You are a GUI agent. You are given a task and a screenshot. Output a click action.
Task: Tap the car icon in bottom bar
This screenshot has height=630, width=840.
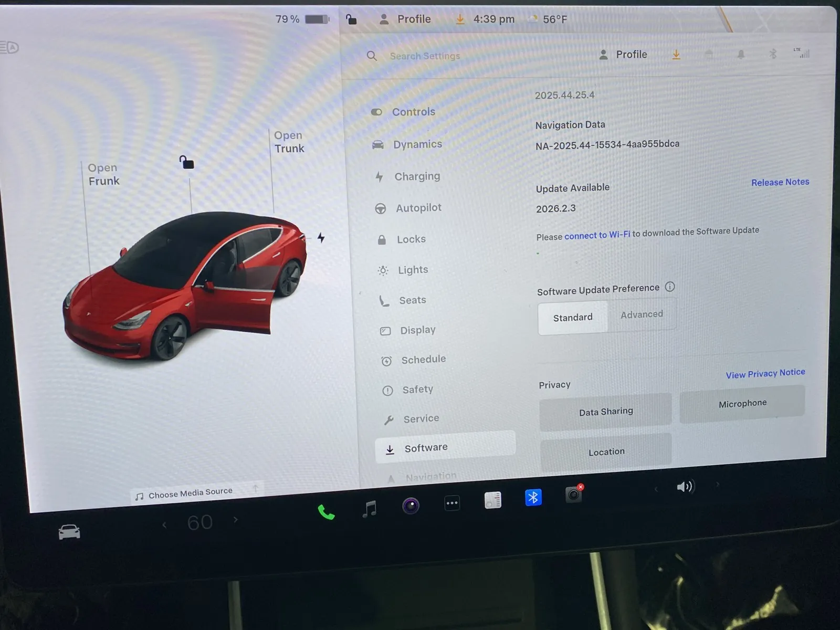click(x=69, y=532)
